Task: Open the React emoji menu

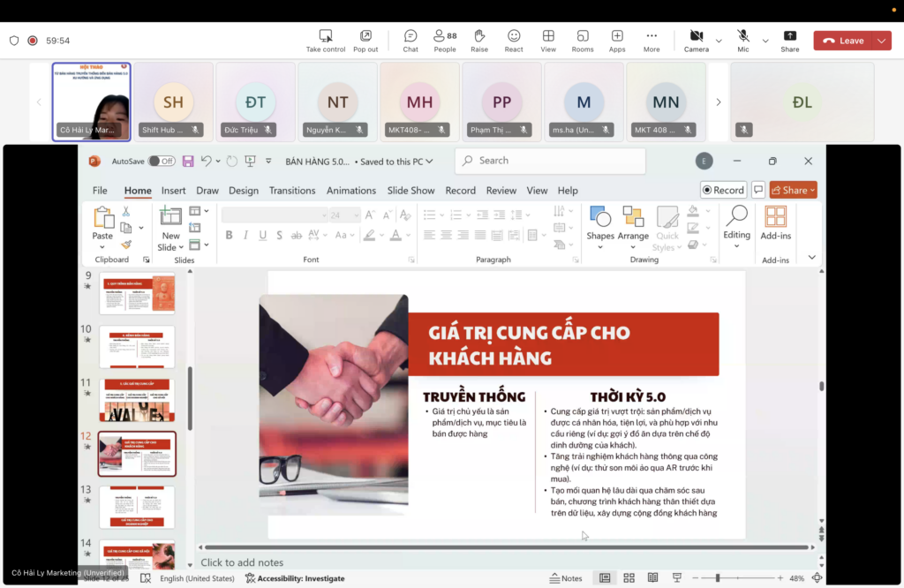Action: [x=514, y=40]
